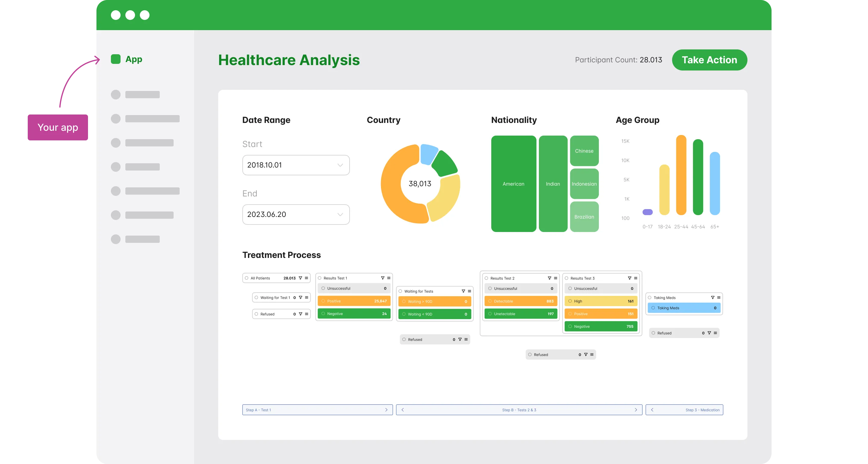The width and height of the screenshot is (868, 464).
Task: Click the filter icon on Waiting for Tests
Action: [463, 291]
